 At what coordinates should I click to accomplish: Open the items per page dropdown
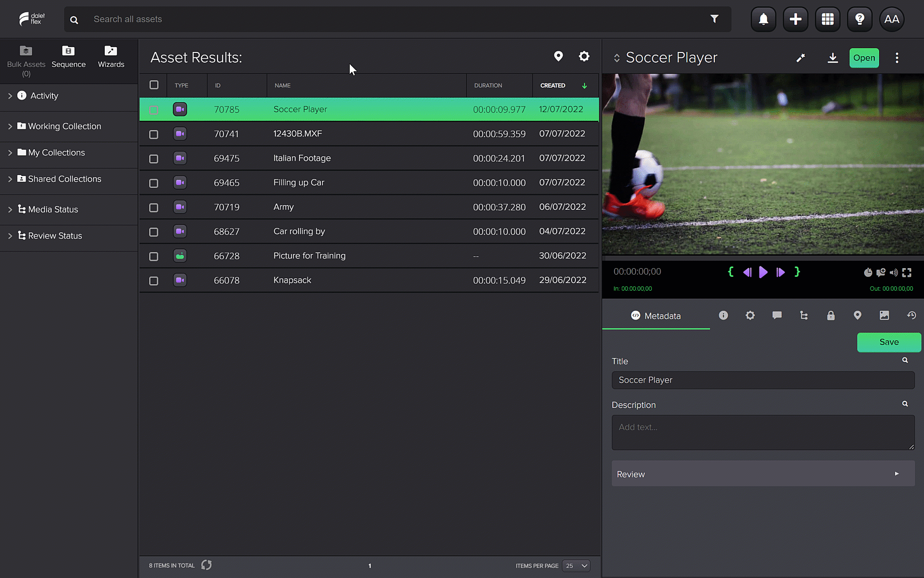576,566
